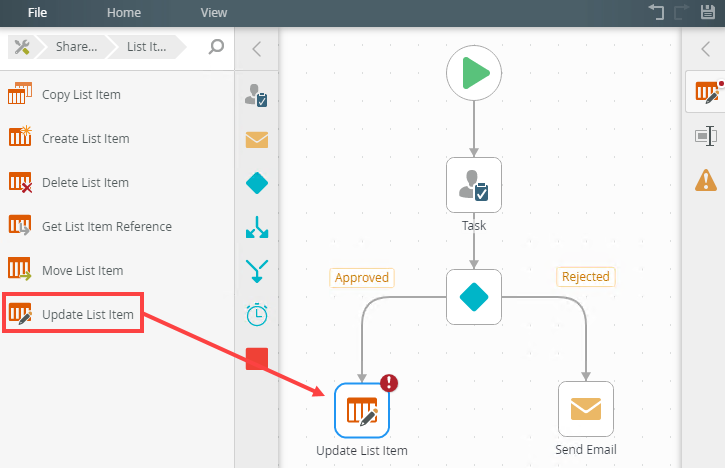The image size is (725, 468).
Task: Save the workflow with the disk icon
Action: coord(707,12)
